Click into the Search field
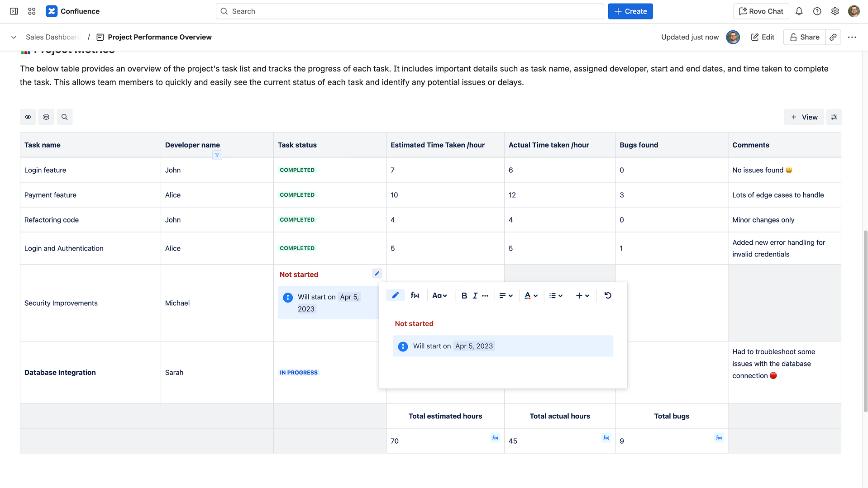The width and height of the screenshot is (868, 488). [x=410, y=11]
